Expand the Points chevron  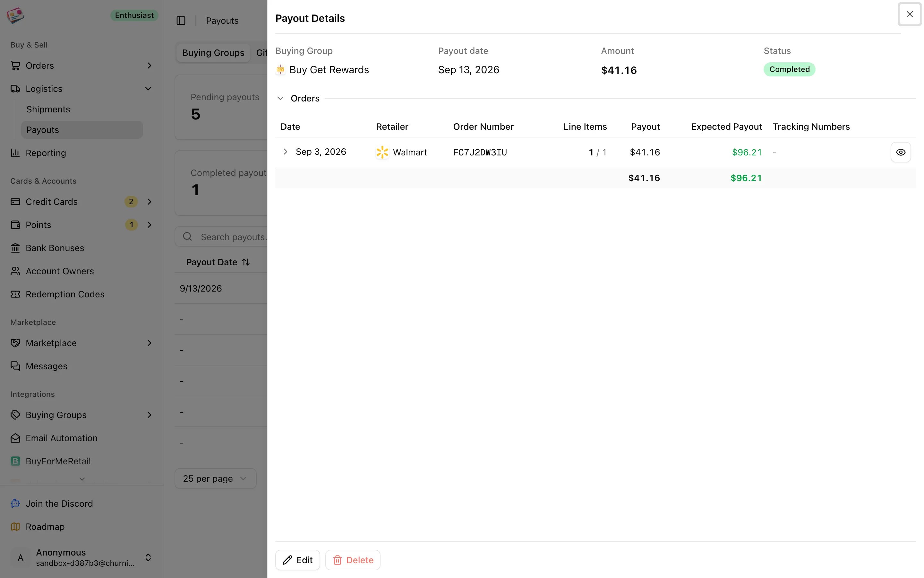click(x=149, y=225)
